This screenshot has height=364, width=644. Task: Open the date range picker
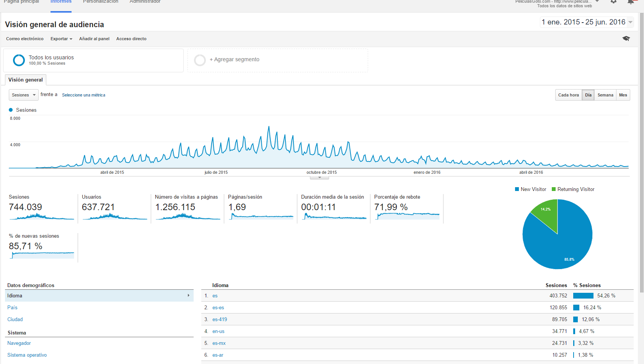[587, 22]
